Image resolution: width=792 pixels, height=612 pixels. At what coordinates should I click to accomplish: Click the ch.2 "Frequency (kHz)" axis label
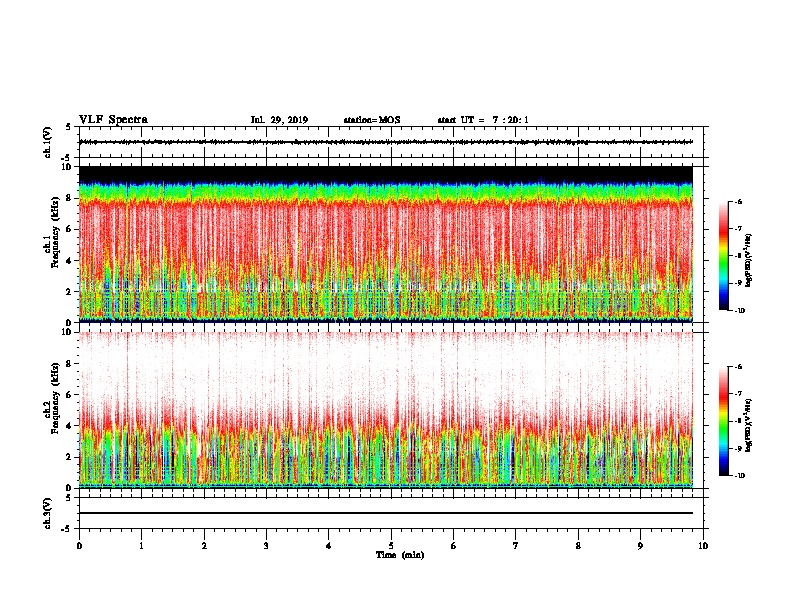(x=55, y=397)
